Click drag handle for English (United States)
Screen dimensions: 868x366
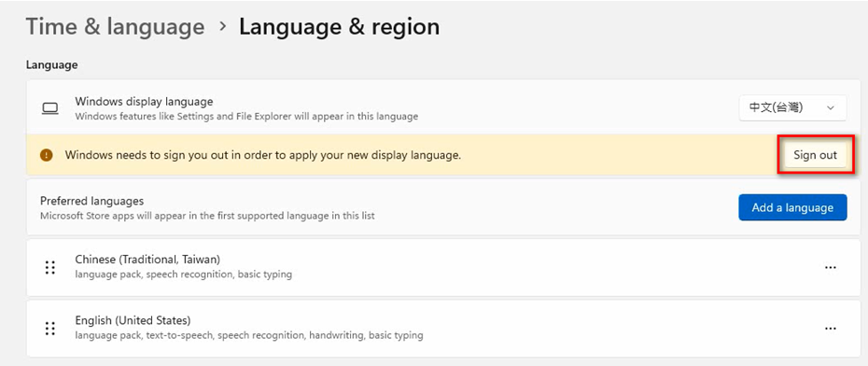click(x=50, y=329)
